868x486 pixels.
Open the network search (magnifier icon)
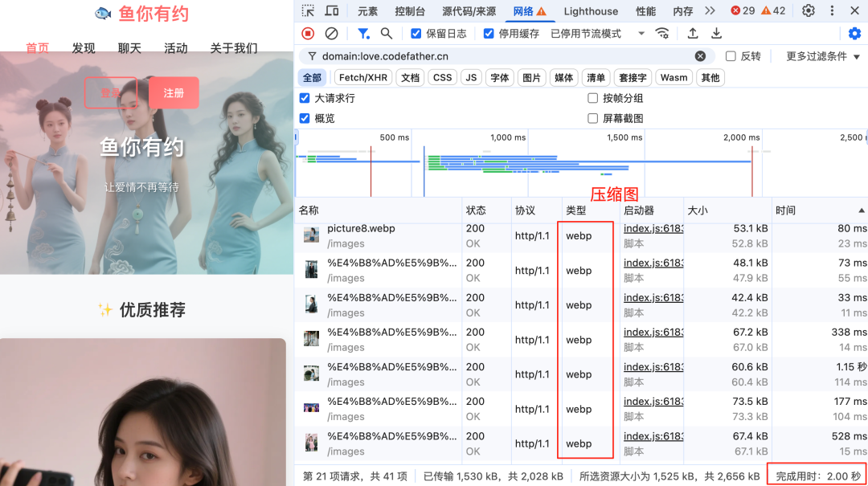(386, 33)
